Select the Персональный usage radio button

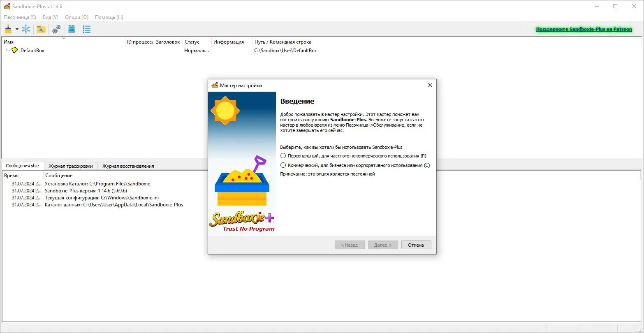pos(283,156)
